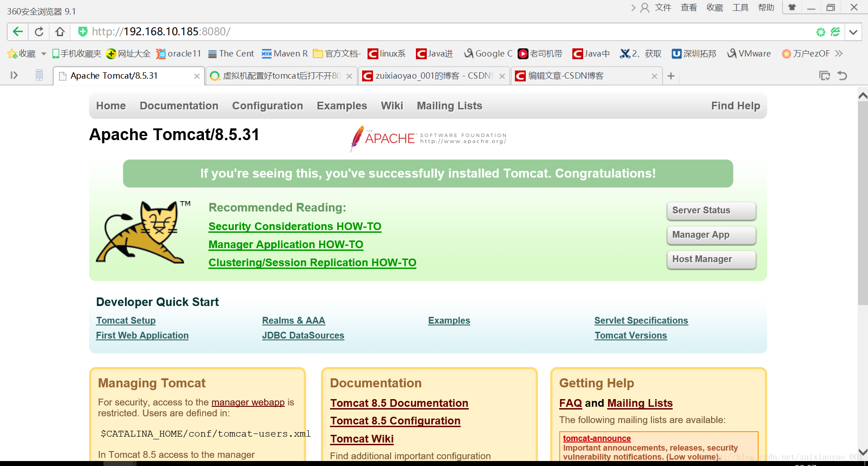This screenshot has width=868, height=466.
Task: Open the Google C bookmark
Action: tap(488, 54)
